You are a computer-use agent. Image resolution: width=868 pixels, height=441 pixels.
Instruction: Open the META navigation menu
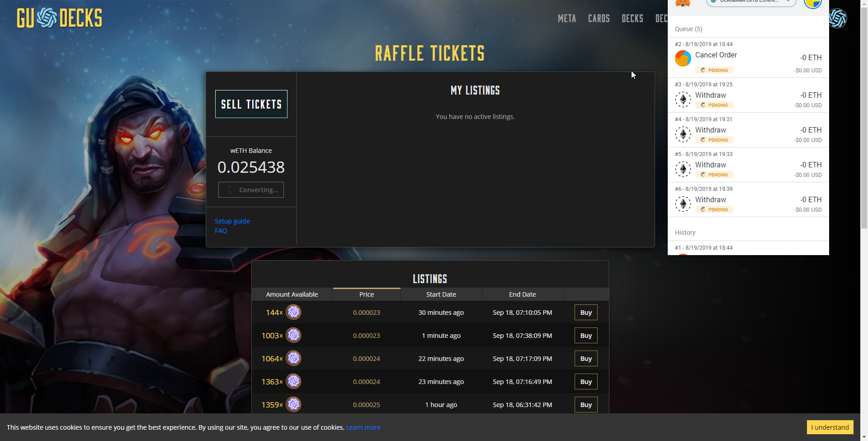567,19
